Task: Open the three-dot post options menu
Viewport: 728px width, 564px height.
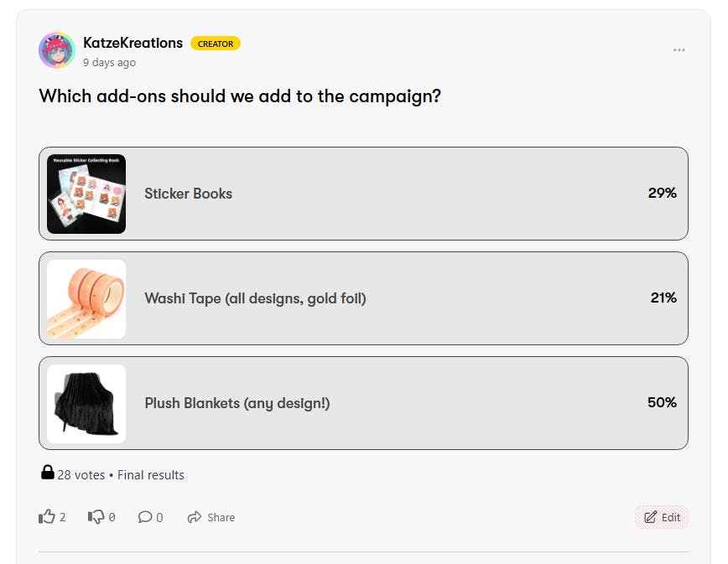Action: [679, 50]
